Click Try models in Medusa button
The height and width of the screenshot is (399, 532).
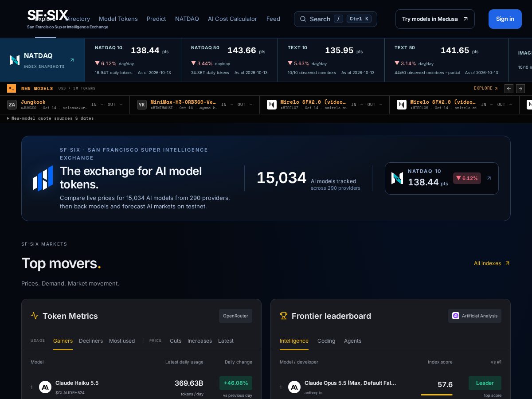[435, 19]
